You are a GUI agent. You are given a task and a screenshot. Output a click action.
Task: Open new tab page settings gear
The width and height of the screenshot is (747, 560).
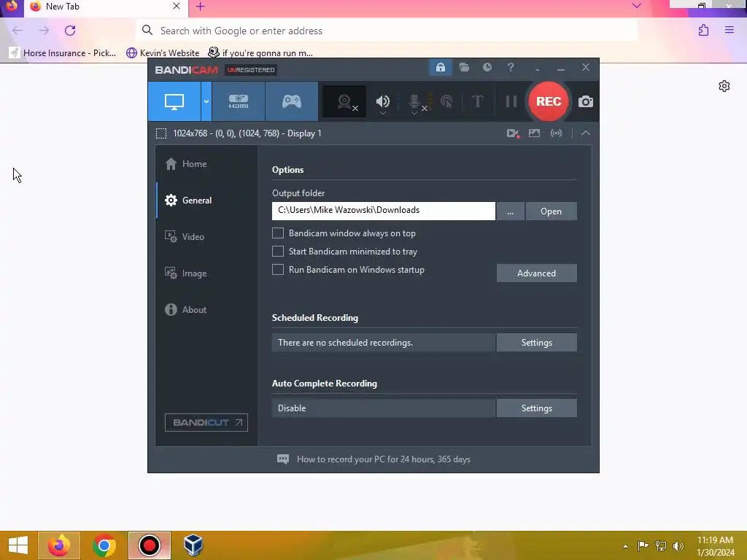724,86
